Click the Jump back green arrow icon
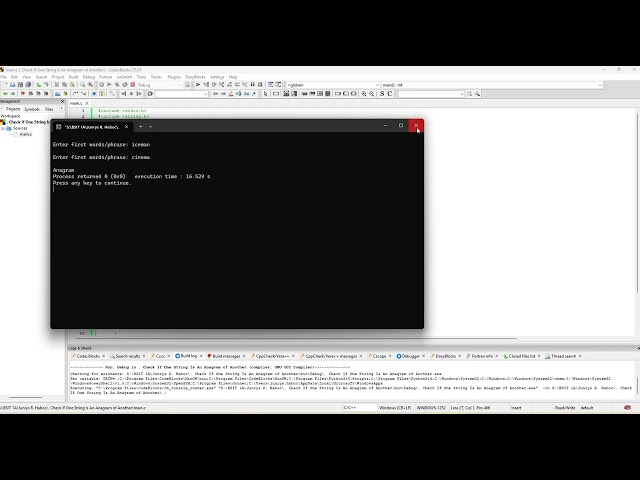Viewport: 640px width, 480px height. pos(5,93)
